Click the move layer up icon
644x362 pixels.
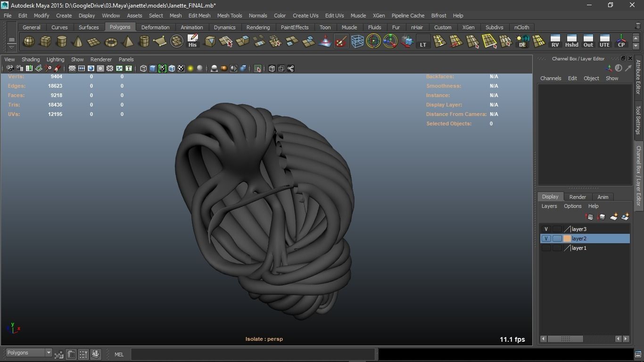(x=589, y=217)
